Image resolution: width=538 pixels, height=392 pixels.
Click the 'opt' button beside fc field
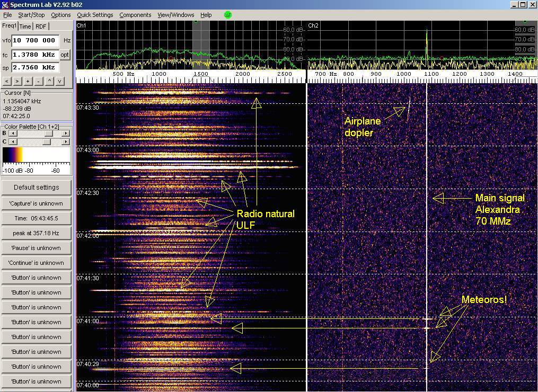(x=64, y=55)
